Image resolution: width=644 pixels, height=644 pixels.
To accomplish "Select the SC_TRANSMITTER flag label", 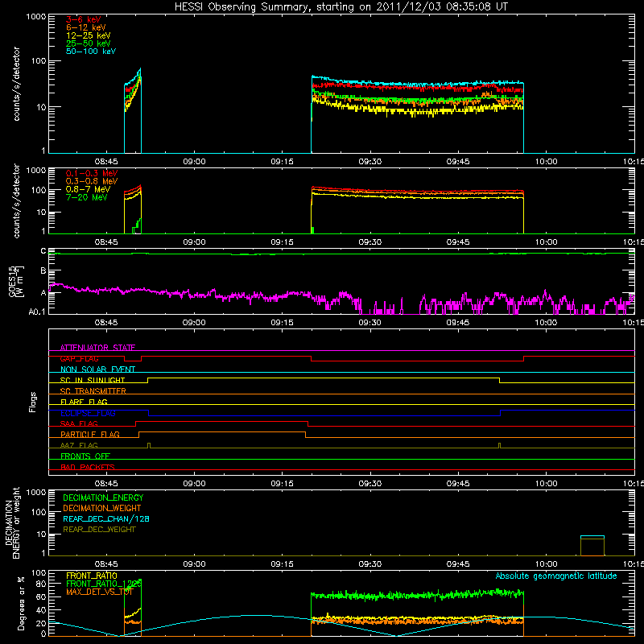I will pyautogui.click(x=93, y=391).
